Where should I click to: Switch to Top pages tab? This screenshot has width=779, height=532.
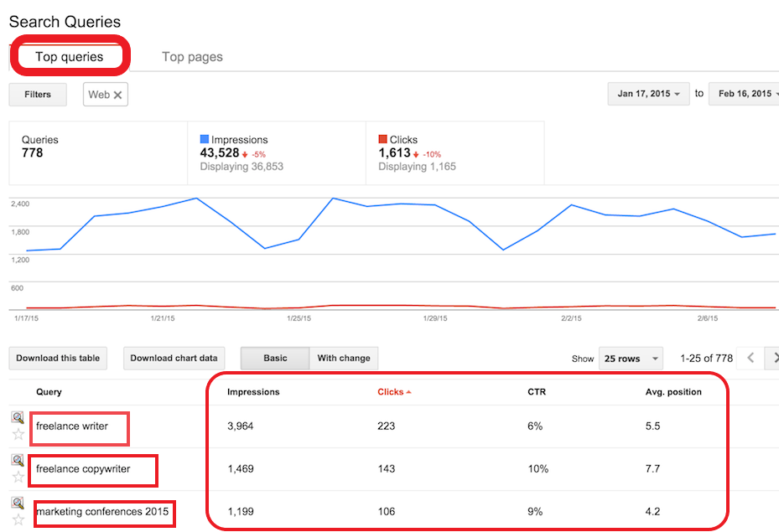coord(192,57)
